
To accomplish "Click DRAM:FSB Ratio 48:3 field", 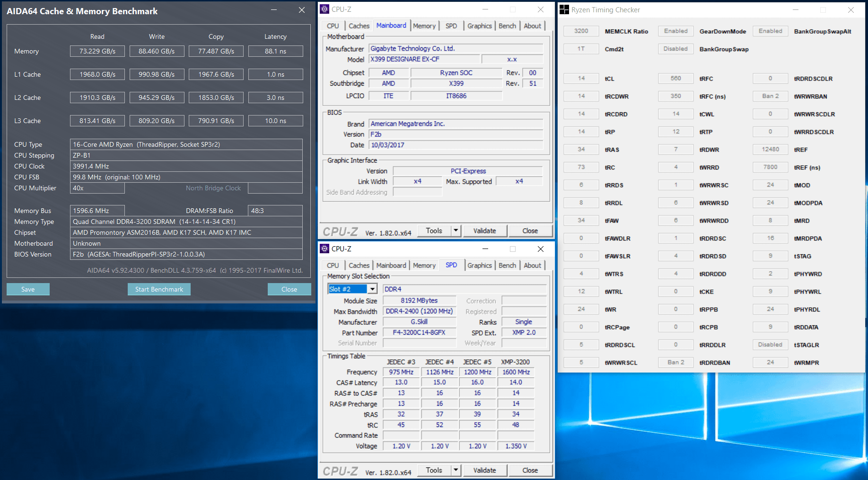I will (275, 211).
